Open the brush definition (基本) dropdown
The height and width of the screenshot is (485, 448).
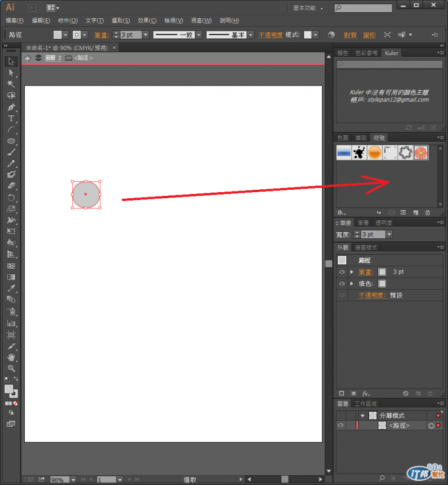pos(251,35)
